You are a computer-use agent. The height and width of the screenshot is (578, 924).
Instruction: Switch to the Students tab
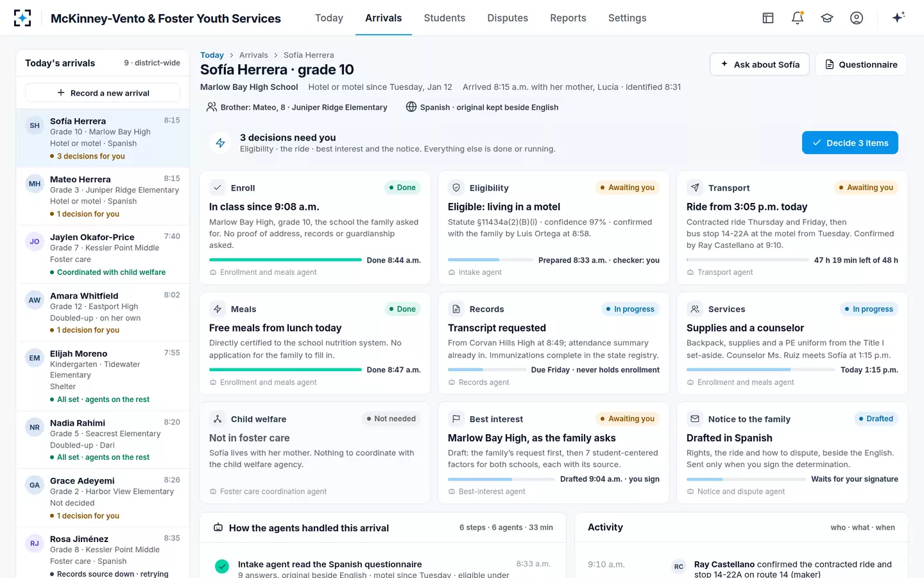(x=445, y=18)
